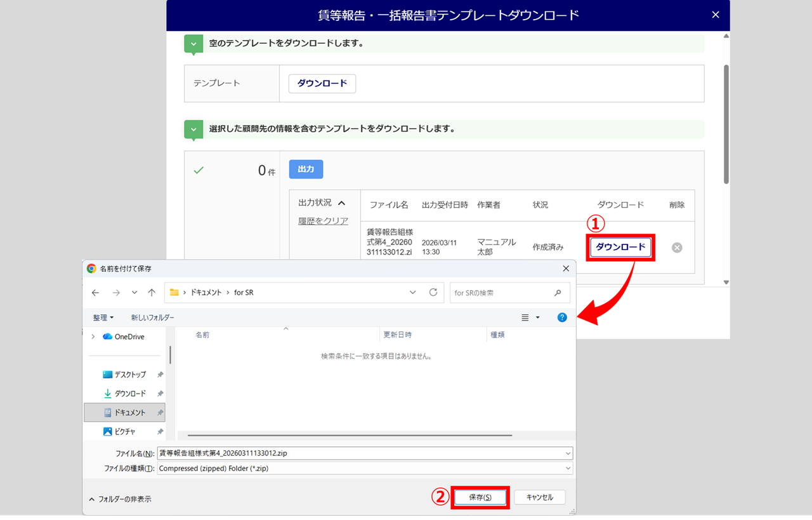Click the キャンセル button
Screen dimensions: 812x520
tap(539, 498)
